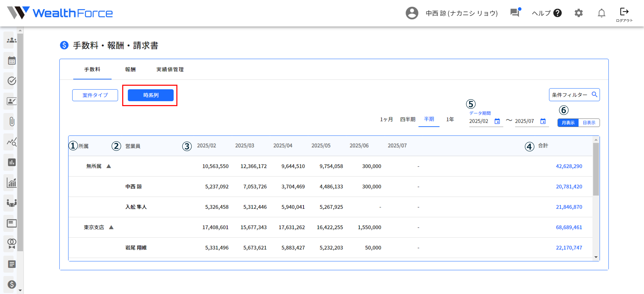Open the end date calendar picker
The height and width of the screenshot is (294, 644).
click(x=543, y=121)
